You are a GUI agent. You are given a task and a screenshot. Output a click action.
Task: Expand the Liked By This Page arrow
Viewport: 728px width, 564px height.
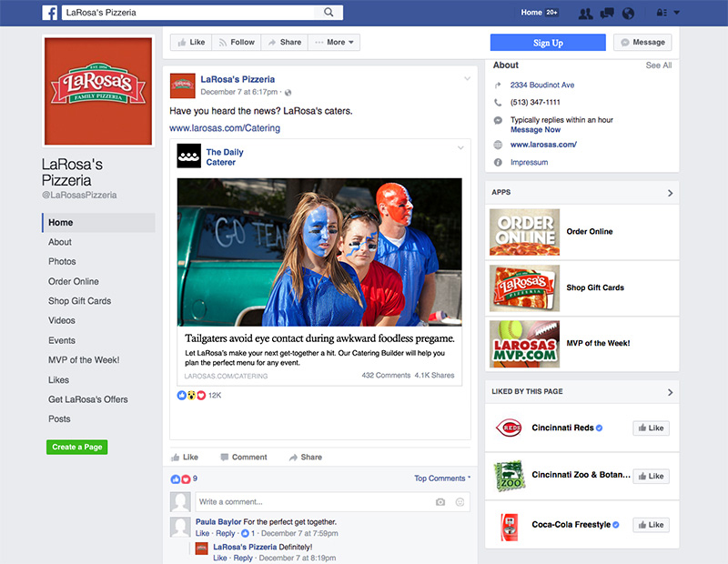click(670, 392)
